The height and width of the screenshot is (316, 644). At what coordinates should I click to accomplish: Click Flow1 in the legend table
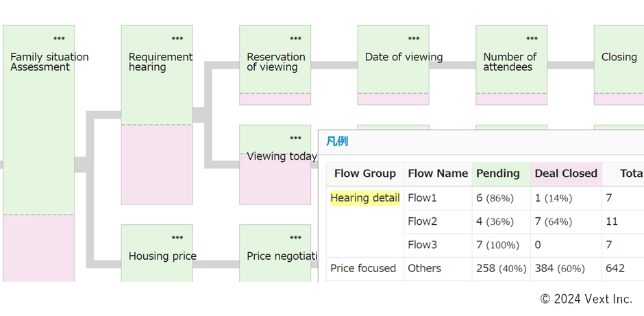click(422, 198)
